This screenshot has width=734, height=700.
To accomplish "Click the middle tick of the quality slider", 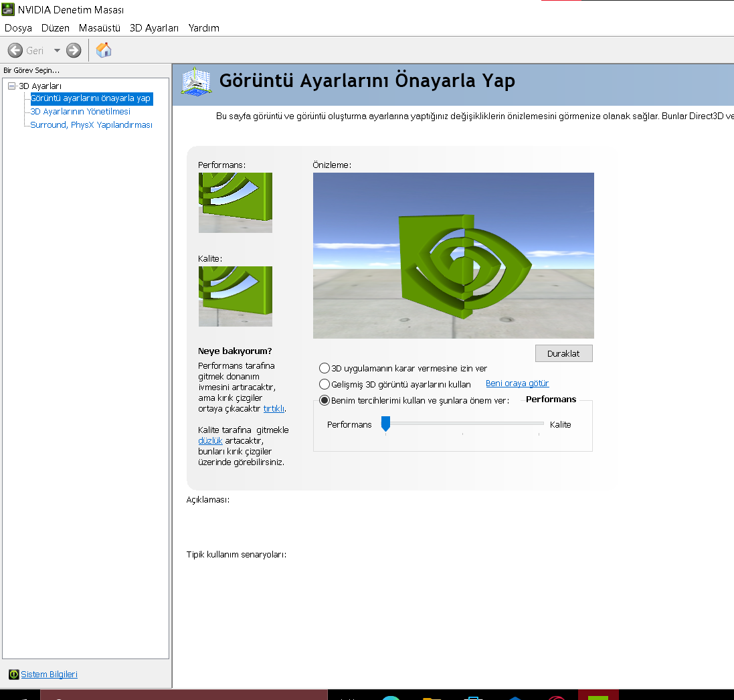I will click(x=462, y=434).
